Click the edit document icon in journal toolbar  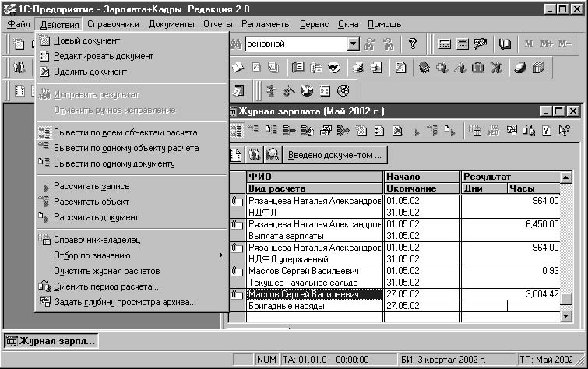coord(379,131)
